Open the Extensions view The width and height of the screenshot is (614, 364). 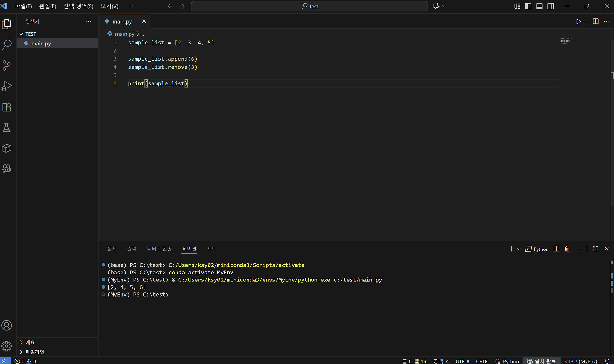pyautogui.click(x=7, y=107)
